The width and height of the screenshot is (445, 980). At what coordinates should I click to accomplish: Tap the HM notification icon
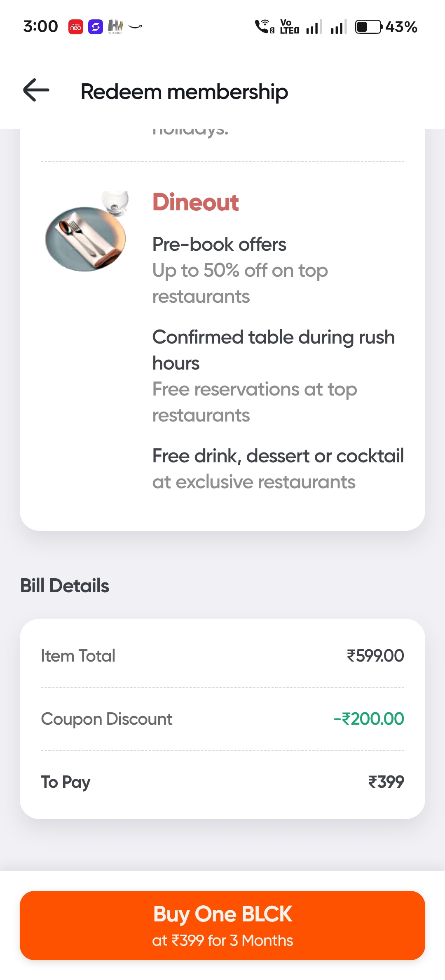(x=115, y=27)
